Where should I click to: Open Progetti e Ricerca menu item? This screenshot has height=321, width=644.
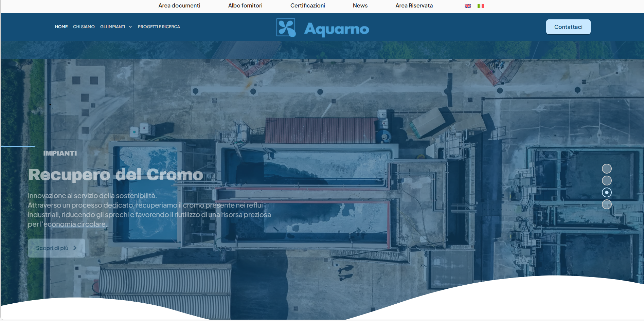159,27
